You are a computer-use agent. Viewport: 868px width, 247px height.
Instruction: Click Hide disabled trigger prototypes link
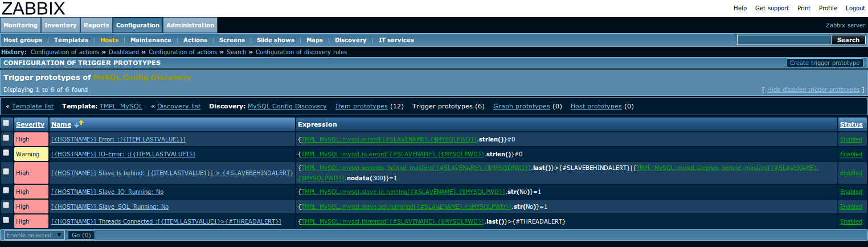point(813,90)
